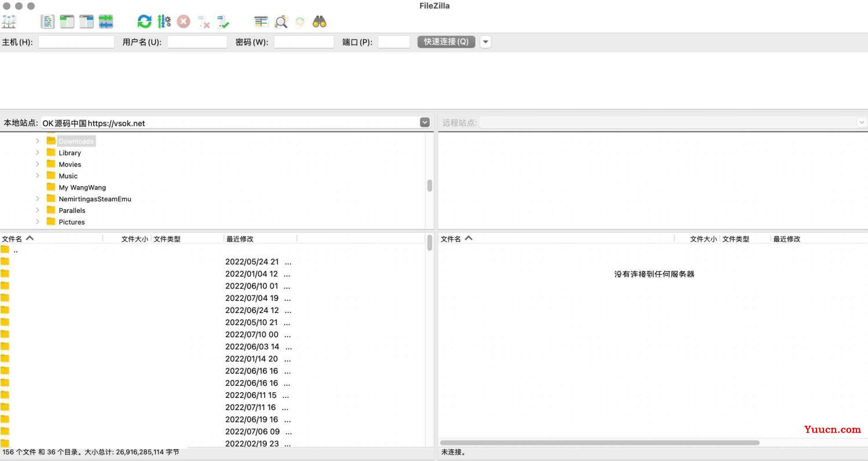Viewport: 868px width, 461px height.
Task: Click the parent directory '..' folder icon
Action: (5, 249)
